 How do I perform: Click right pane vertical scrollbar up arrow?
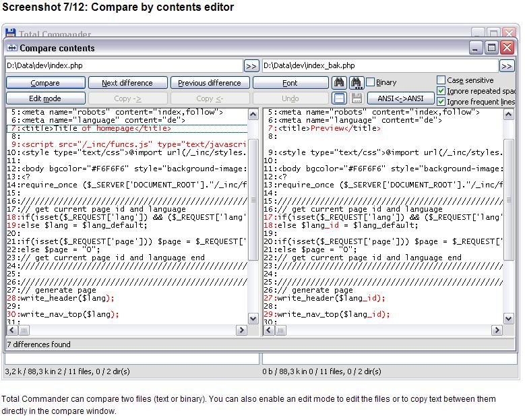(509, 115)
